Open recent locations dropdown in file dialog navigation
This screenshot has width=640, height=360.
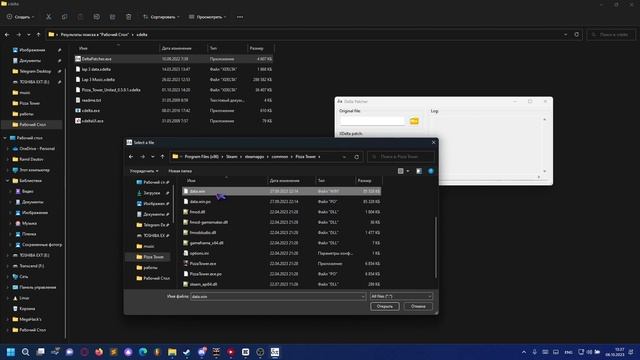153,157
